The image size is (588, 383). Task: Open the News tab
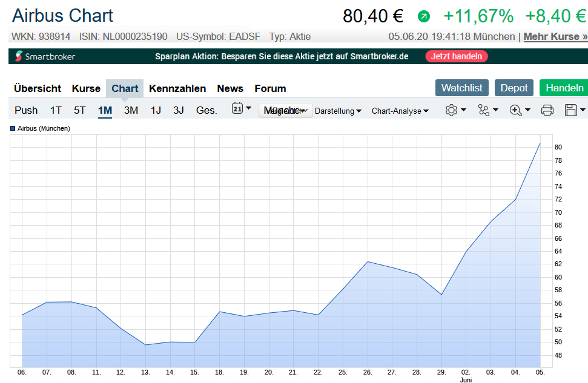[230, 88]
